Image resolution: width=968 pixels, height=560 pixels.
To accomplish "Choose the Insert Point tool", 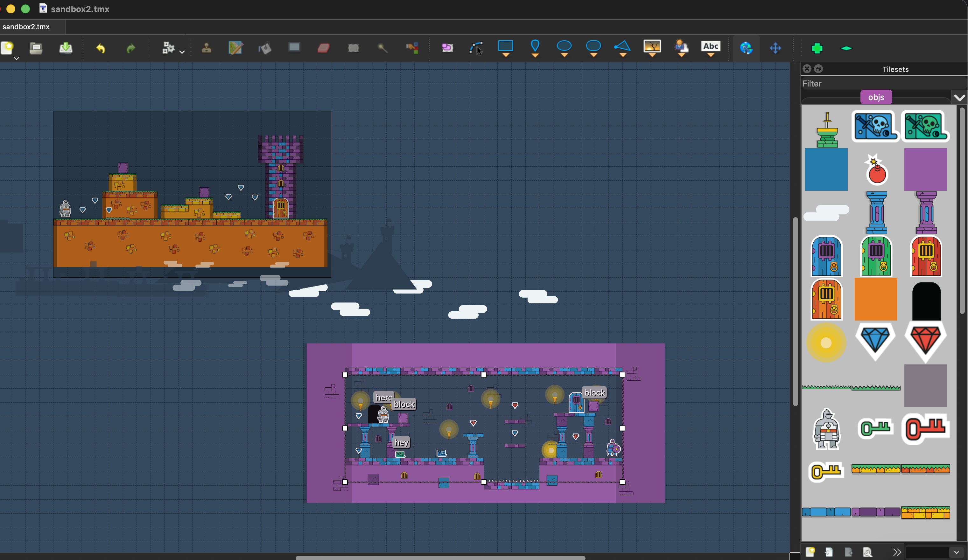I will [x=535, y=48].
